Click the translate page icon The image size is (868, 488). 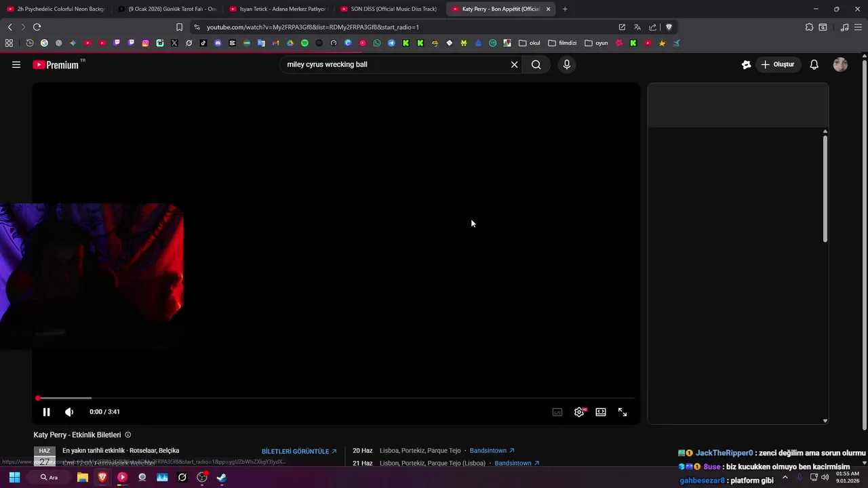coord(637,27)
